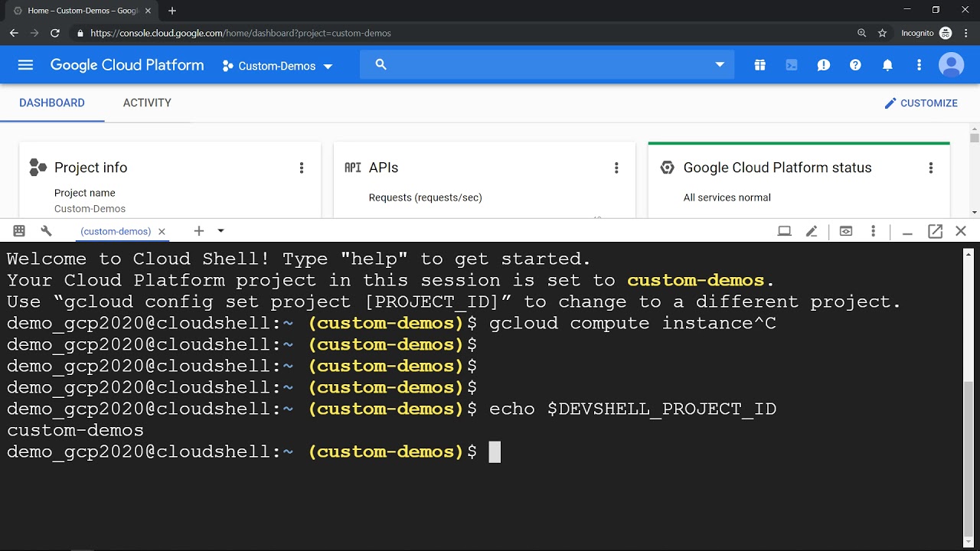The width and height of the screenshot is (980, 551).
Task: Click the dashboard page scrollbar
Action: click(x=975, y=138)
